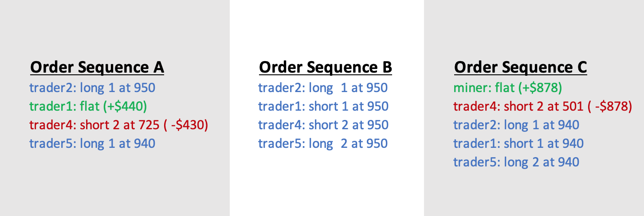The width and height of the screenshot is (644, 216).
Task: Click the Order Sequence C heading
Action: point(521,67)
